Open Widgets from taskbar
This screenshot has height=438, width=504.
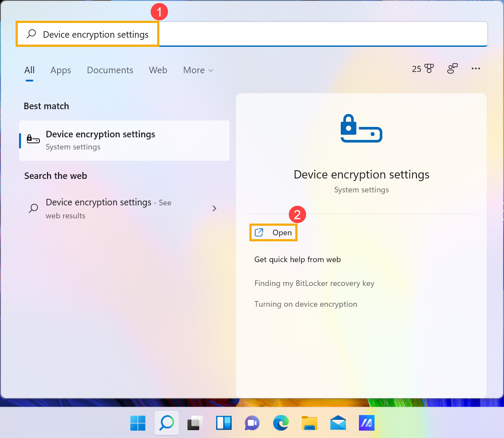[x=224, y=423]
